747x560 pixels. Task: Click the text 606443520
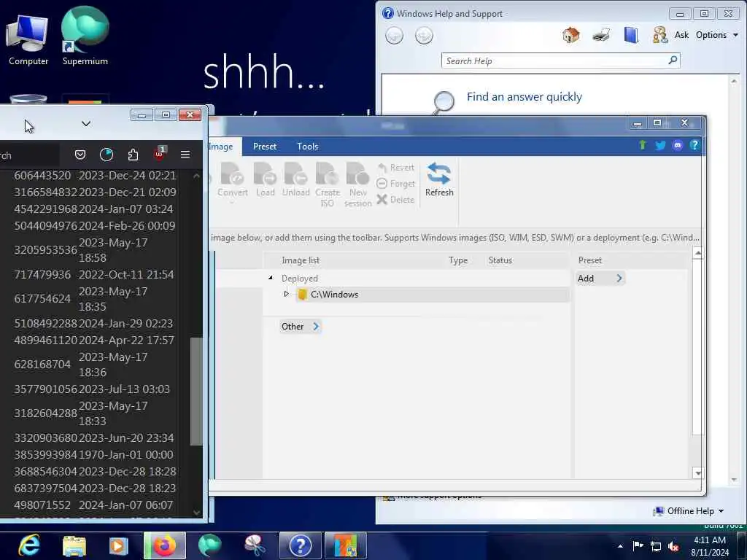point(42,175)
